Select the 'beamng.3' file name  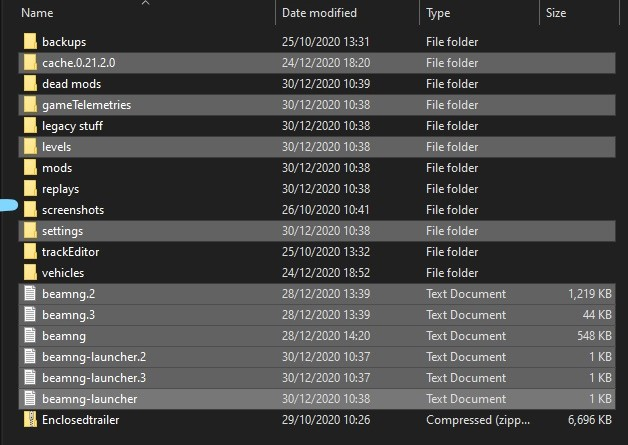68,315
